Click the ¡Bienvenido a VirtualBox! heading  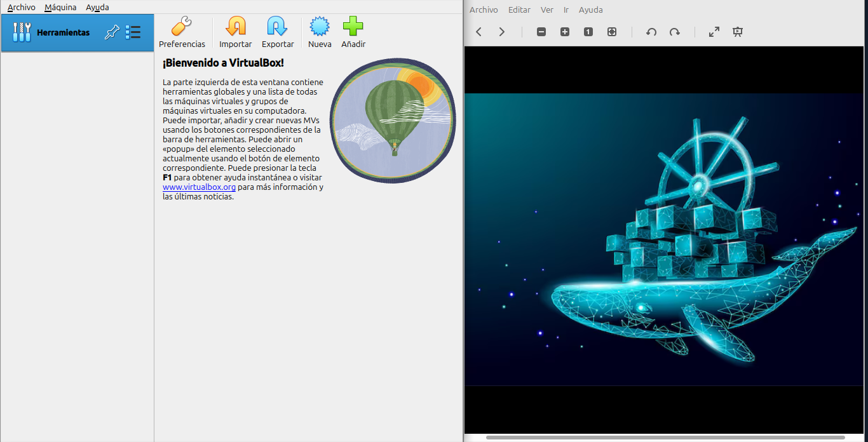(x=223, y=63)
